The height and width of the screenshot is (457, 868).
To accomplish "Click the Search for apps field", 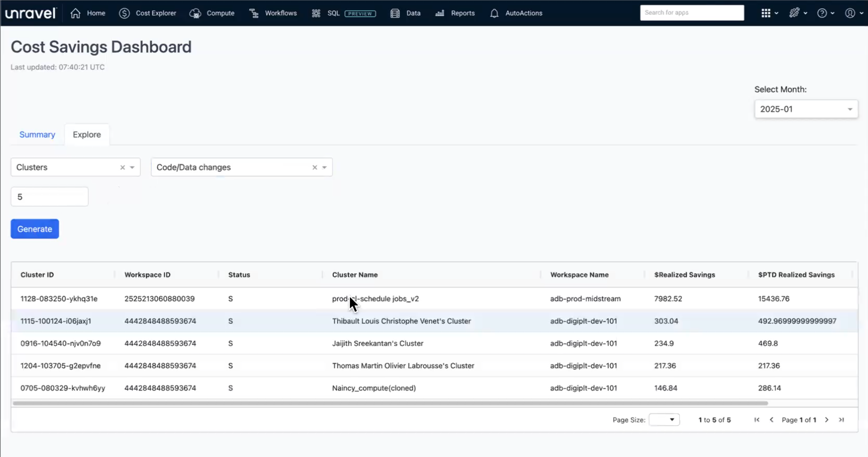I will click(692, 13).
